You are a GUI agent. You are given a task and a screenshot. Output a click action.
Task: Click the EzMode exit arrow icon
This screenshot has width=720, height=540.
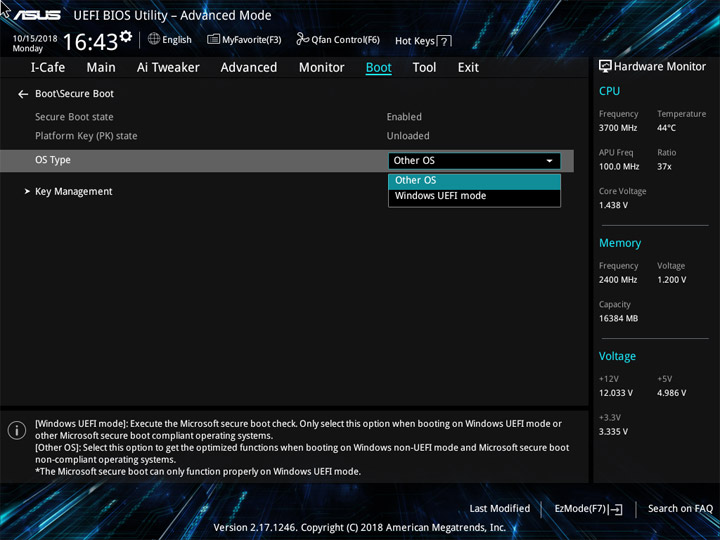[615, 509]
